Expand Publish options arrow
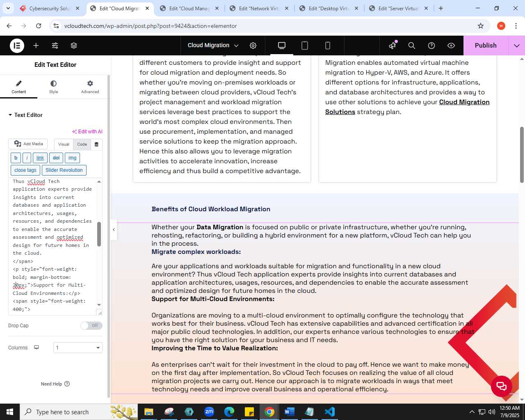525x420 pixels. (x=517, y=46)
